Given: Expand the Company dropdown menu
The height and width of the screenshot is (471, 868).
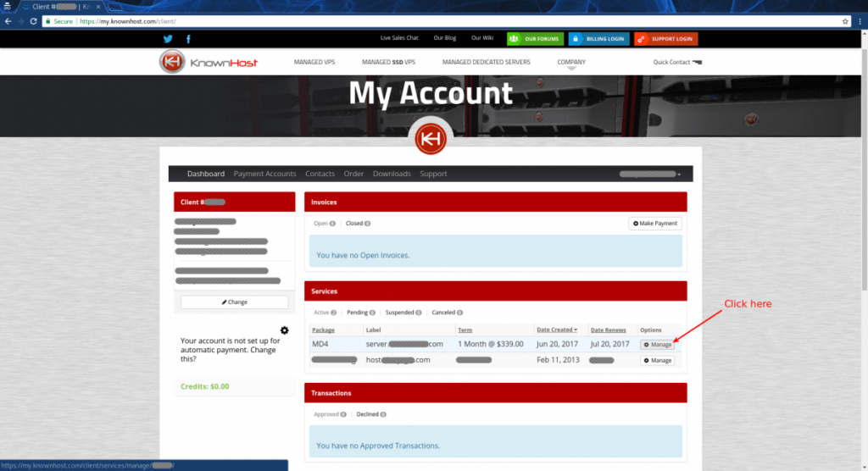Looking at the screenshot, I should [571, 63].
